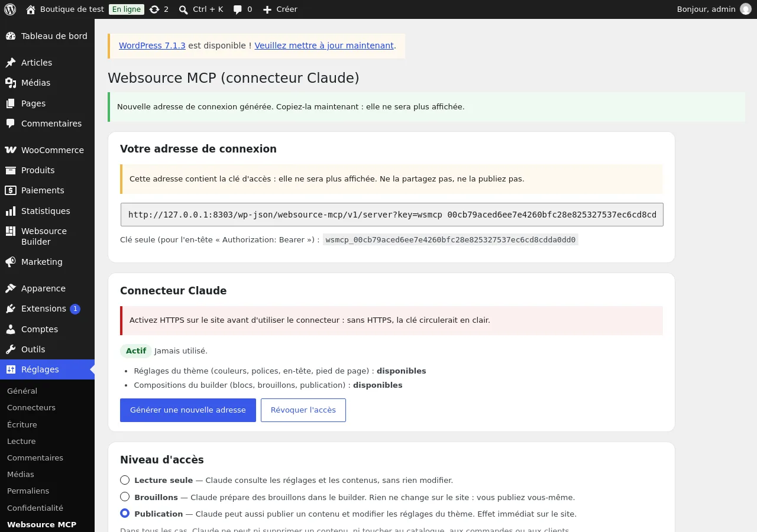The image size is (757, 532).
Task: Click the Paiements dollar icon
Action: click(x=11, y=190)
